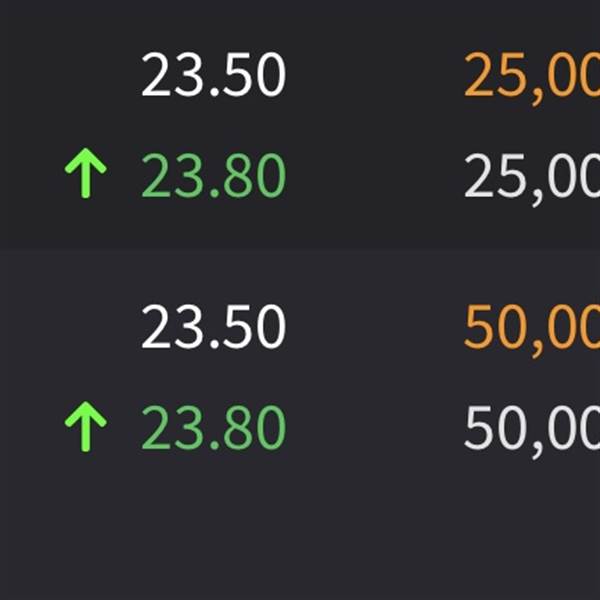Click the orange 25,00 amount
The height and width of the screenshot is (600, 600).
click(x=532, y=78)
